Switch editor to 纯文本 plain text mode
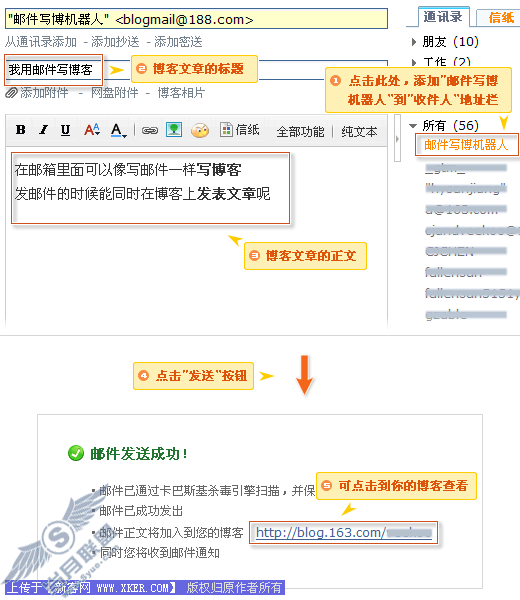 coord(359,131)
